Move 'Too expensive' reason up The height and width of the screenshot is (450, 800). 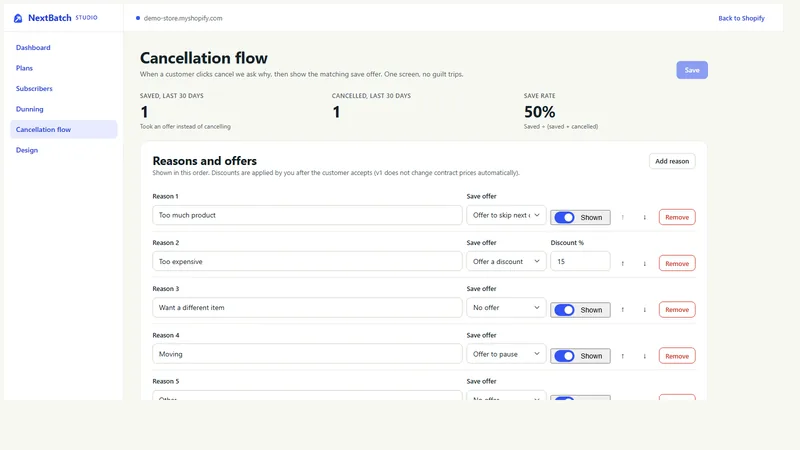622,264
